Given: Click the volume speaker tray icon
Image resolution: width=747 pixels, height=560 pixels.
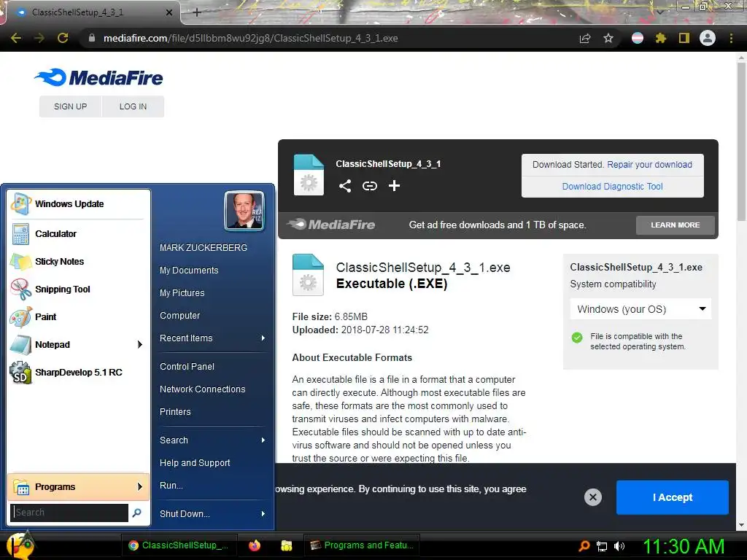Looking at the screenshot, I should click(x=619, y=546).
